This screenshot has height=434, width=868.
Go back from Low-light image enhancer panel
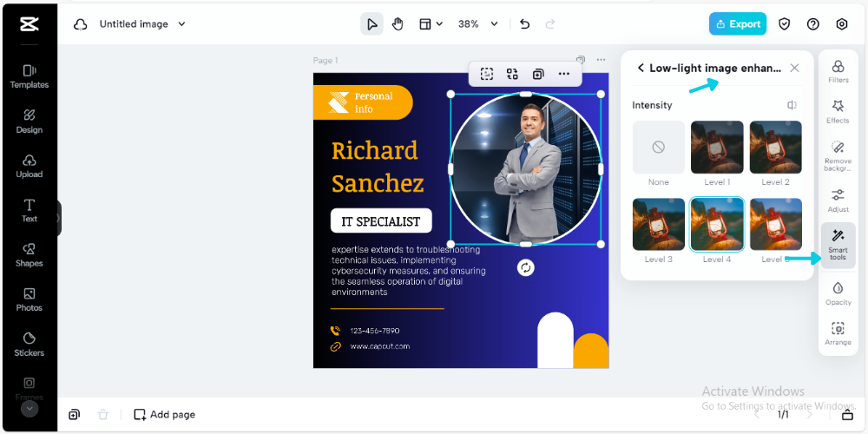pyautogui.click(x=641, y=68)
